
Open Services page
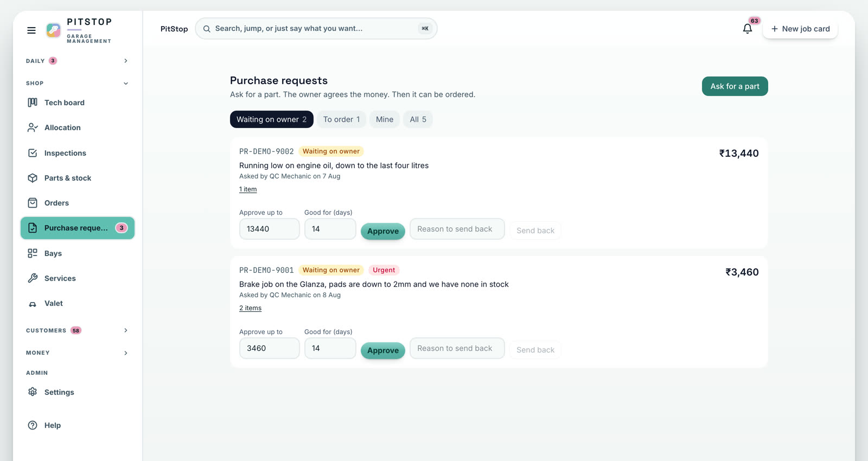pyautogui.click(x=78, y=278)
